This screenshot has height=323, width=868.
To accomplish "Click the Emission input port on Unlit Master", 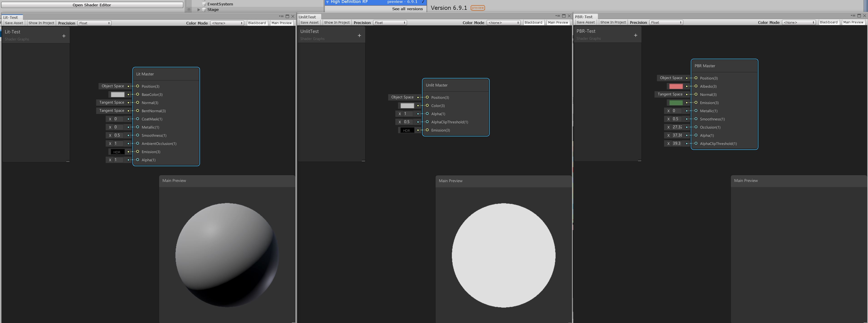I will (x=427, y=130).
